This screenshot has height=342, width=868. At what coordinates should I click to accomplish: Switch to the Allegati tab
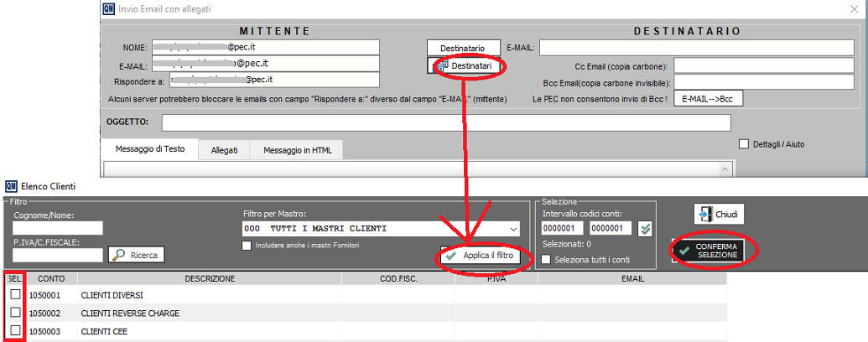pyautogui.click(x=224, y=150)
